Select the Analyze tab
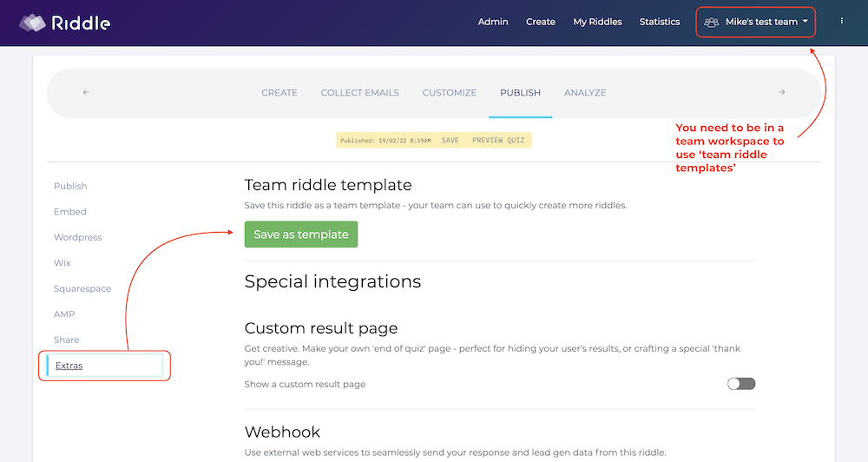The image size is (868, 462). click(x=585, y=93)
